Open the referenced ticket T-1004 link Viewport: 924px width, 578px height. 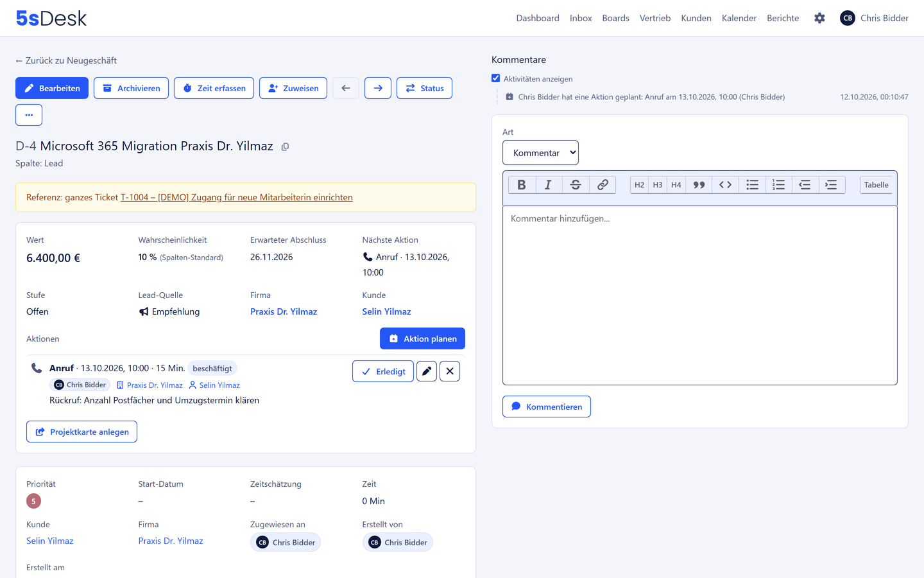[237, 197]
